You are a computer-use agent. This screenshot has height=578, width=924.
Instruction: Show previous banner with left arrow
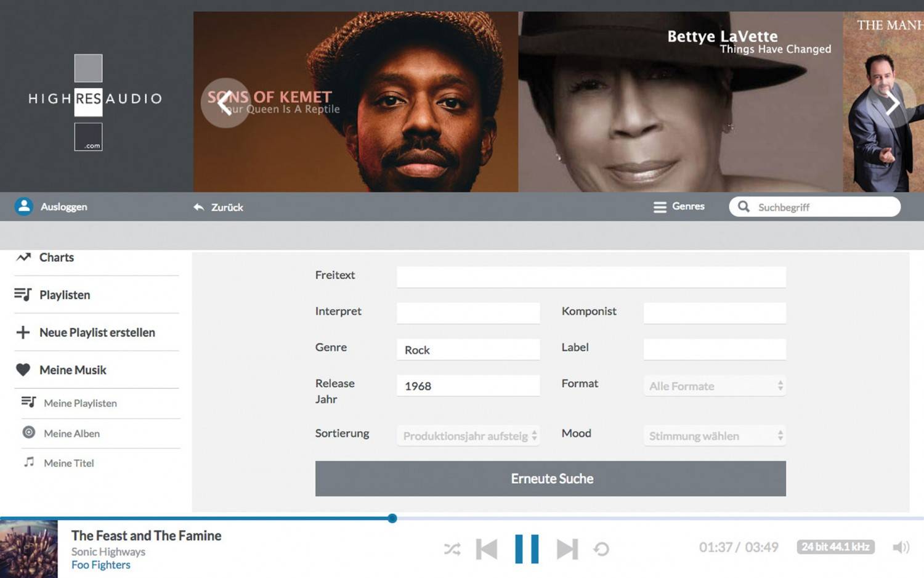(x=225, y=103)
